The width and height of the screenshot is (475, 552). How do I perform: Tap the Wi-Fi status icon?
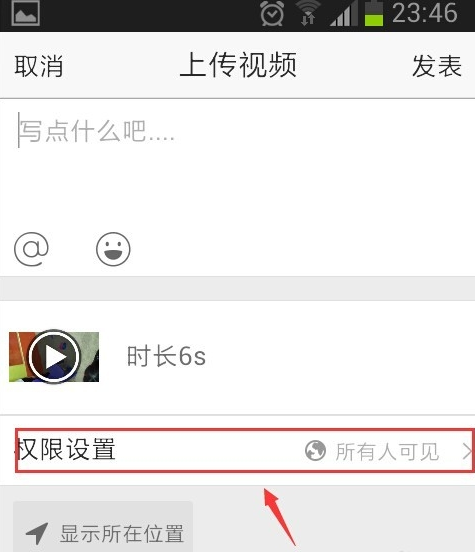pos(308,13)
